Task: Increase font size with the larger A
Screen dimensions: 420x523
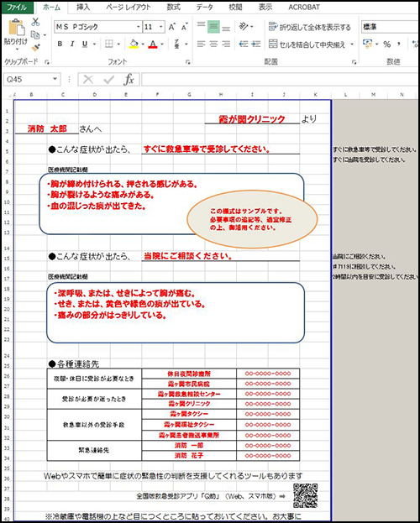Action: (x=172, y=27)
